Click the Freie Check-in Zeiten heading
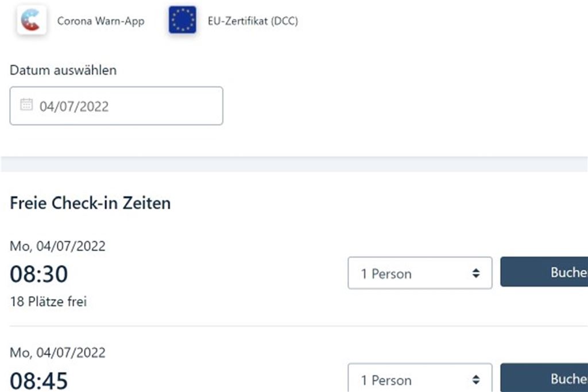 click(90, 203)
